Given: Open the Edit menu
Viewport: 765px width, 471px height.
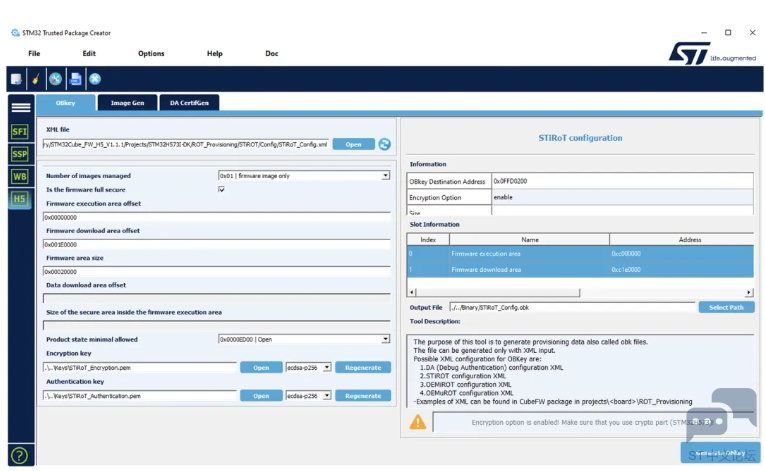Looking at the screenshot, I should pos(89,54).
